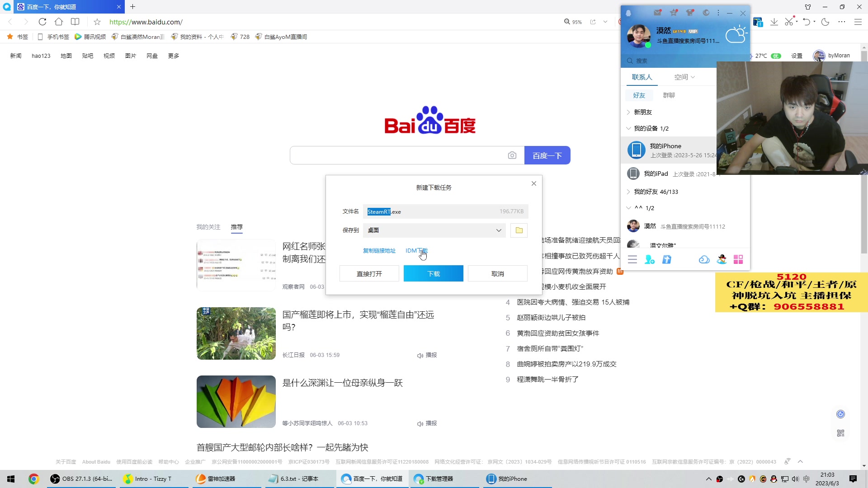868x488 pixels.
Task: Toggle night mode moon icon in browser
Action: [x=825, y=22]
